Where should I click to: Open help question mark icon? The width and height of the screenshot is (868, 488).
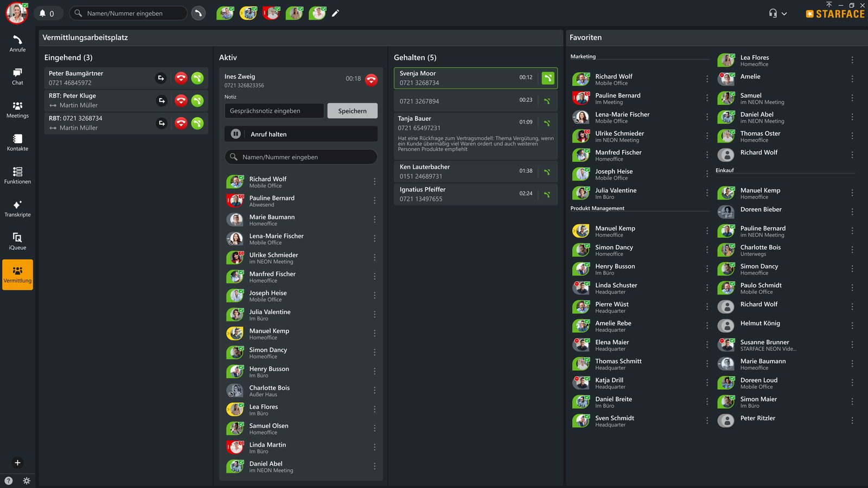point(8,480)
